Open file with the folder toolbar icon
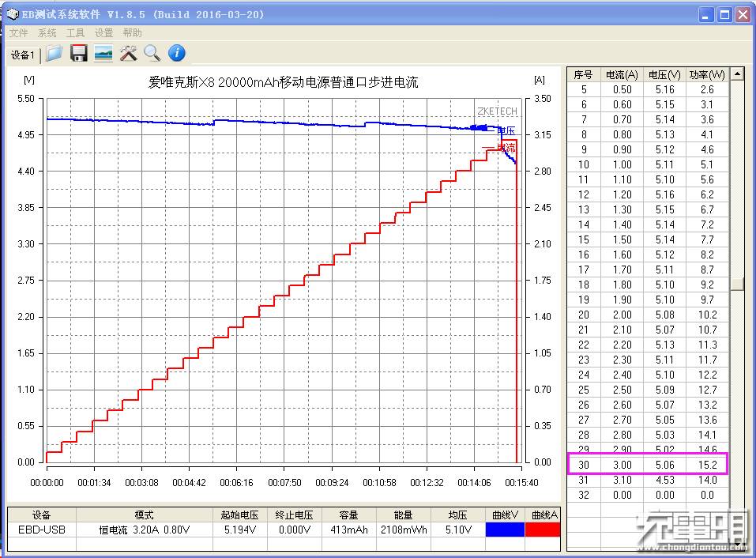 coord(55,53)
